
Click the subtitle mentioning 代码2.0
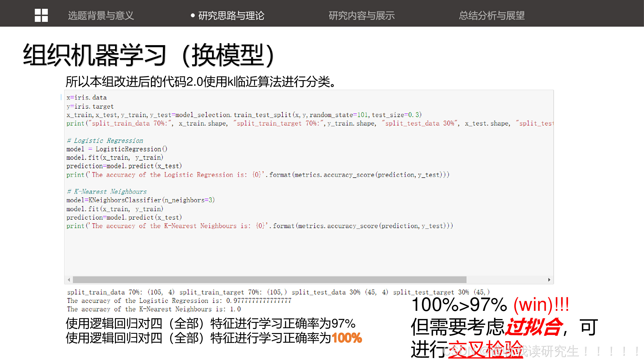pyautogui.click(x=201, y=82)
